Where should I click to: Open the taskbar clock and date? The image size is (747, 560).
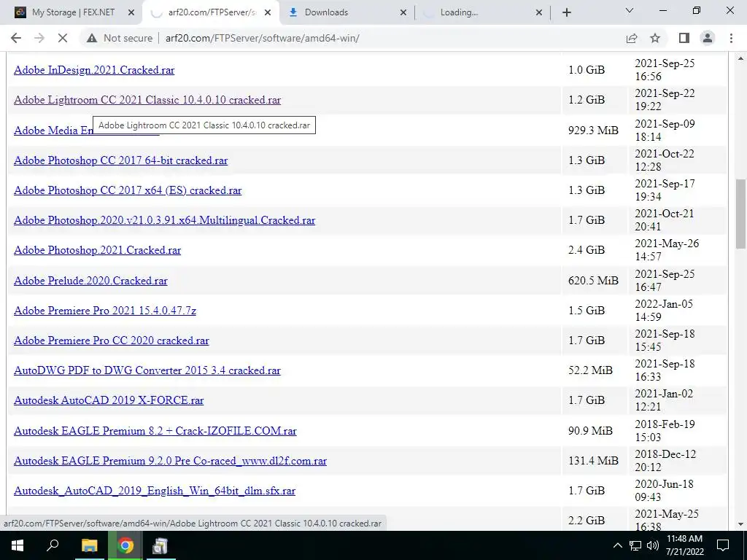684,545
